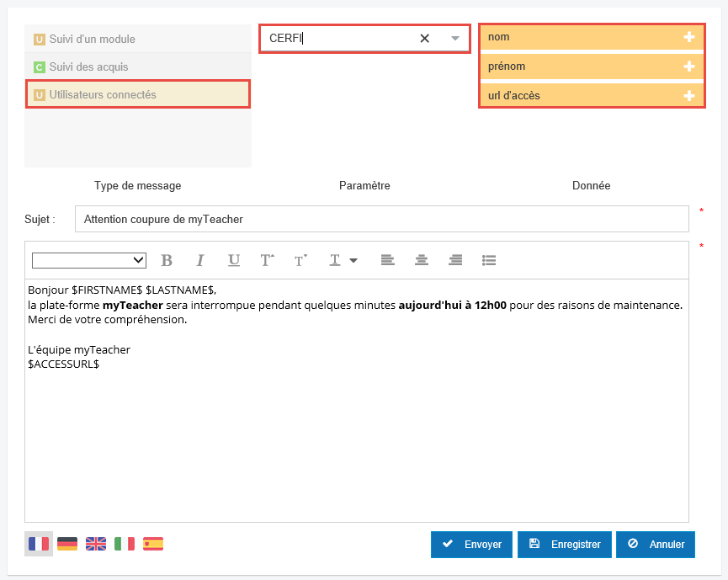The image size is (728, 580).
Task: Toggle bold formatting
Action: tap(167, 260)
